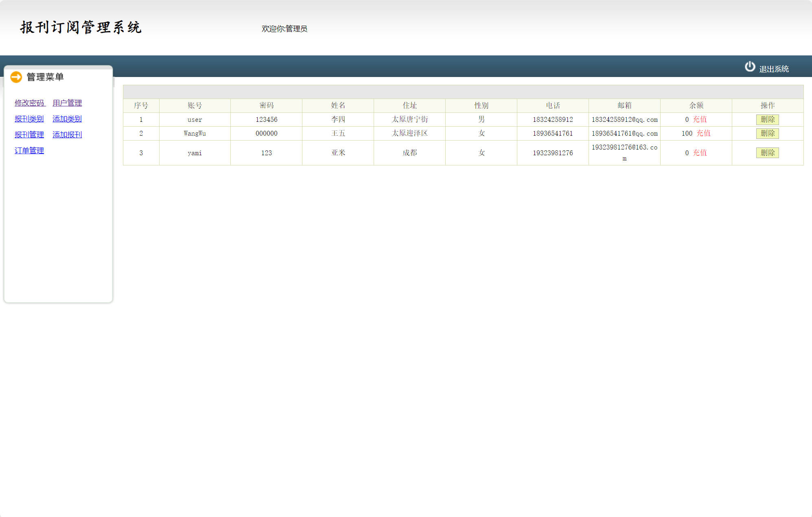Open the 报刊管理 menu link
The image size is (812, 517).
(x=29, y=135)
